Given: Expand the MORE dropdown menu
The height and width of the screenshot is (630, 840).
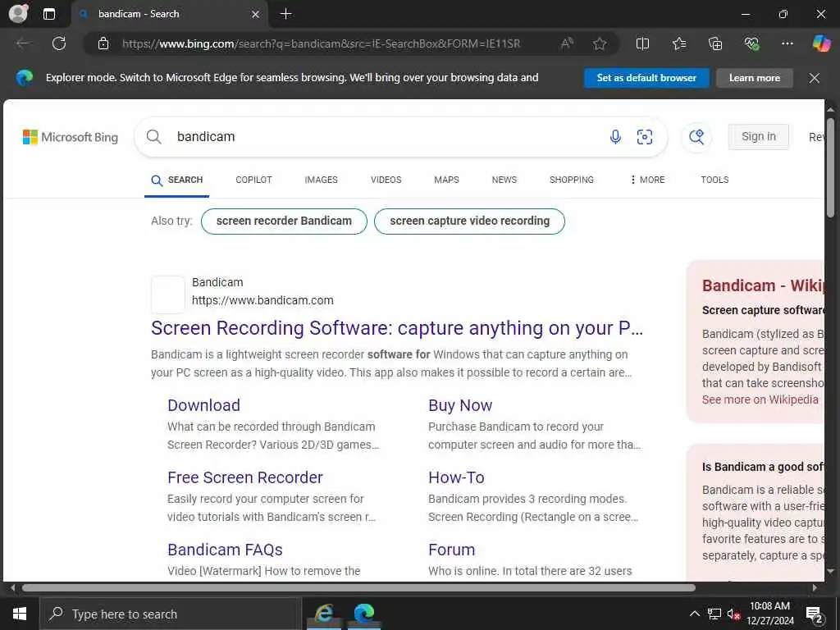Looking at the screenshot, I should click(647, 180).
